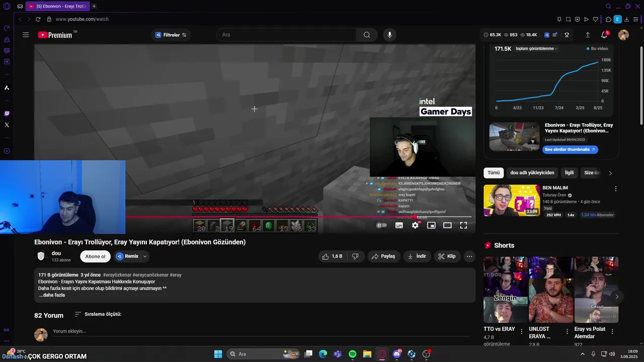Add a comment in Yorum ekleyin field
The image size is (644, 362).
tap(262, 331)
